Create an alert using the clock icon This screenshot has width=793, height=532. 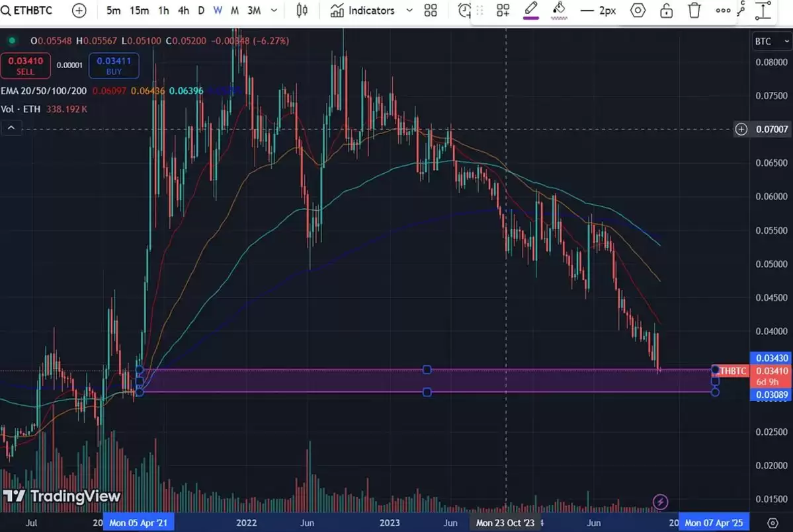pos(465,10)
